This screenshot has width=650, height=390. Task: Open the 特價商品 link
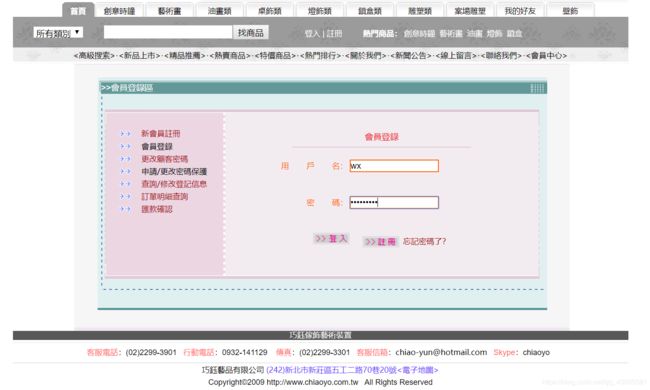275,56
